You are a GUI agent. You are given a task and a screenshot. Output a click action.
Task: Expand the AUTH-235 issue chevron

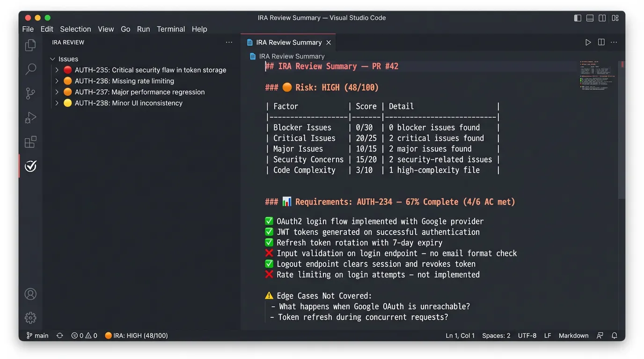(x=57, y=70)
